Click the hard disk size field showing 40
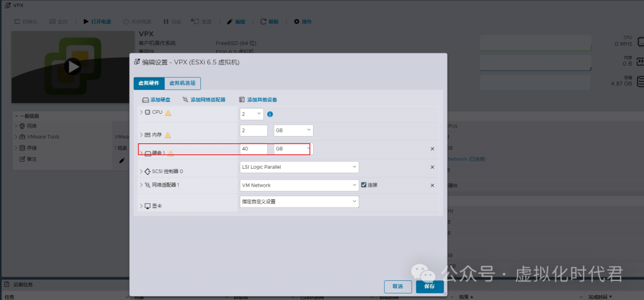 [253, 149]
